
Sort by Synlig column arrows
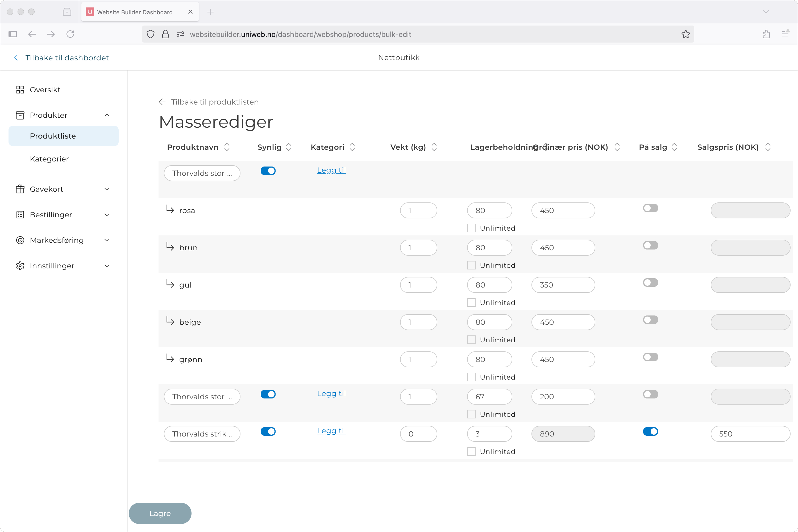289,147
